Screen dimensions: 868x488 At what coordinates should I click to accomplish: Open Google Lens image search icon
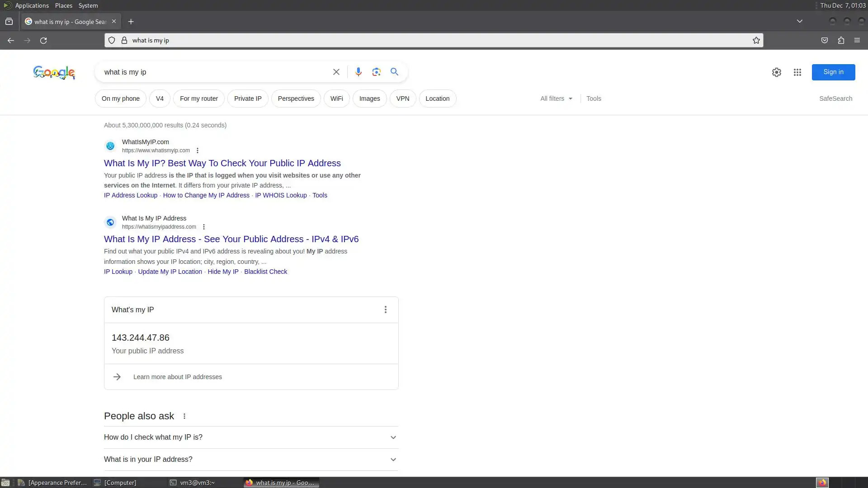(376, 72)
